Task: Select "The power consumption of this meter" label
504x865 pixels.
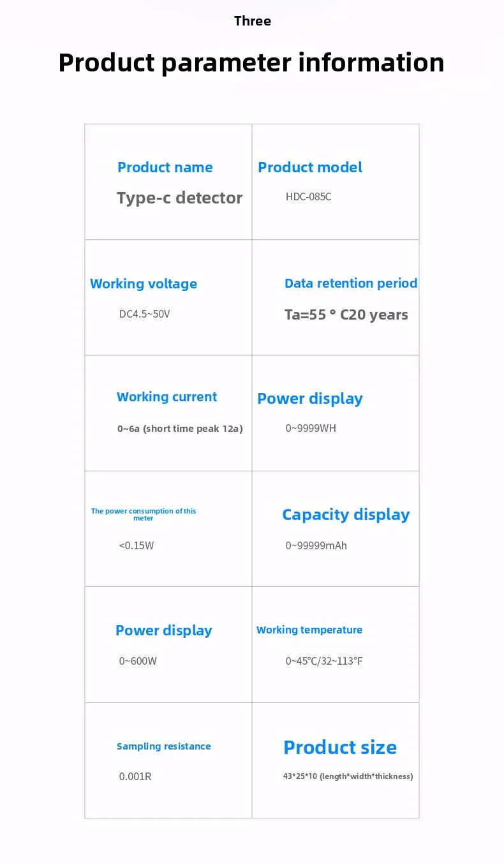Action: coord(144,514)
